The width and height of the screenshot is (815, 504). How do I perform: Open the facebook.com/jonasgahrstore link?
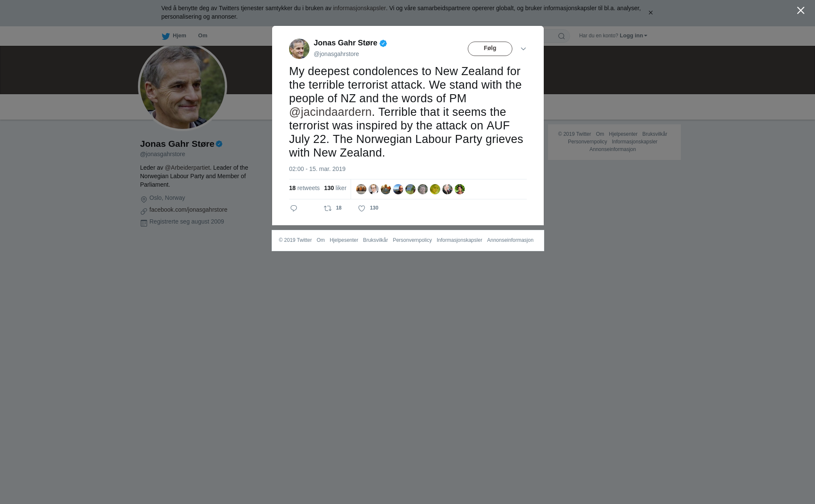pos(188,210)
